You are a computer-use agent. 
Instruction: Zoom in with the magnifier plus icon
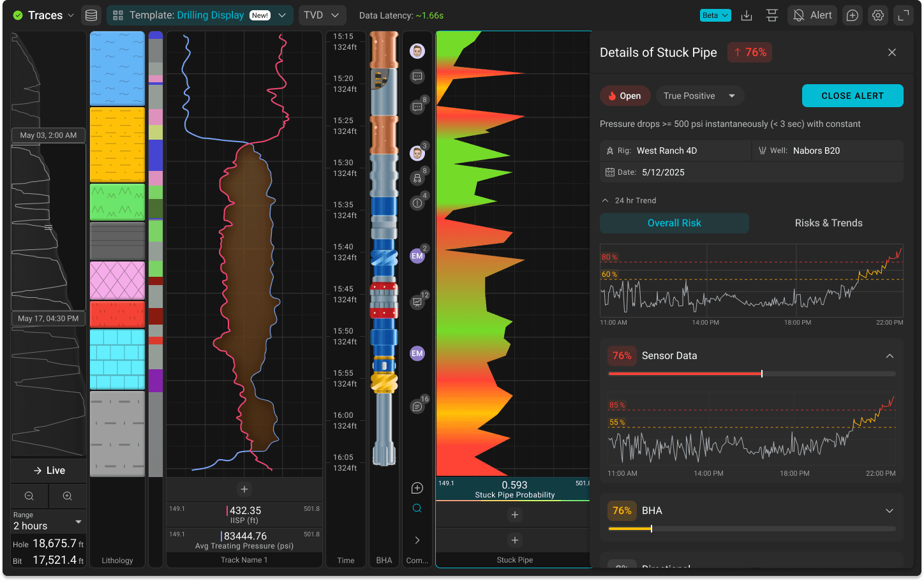(x=67, y=496)
